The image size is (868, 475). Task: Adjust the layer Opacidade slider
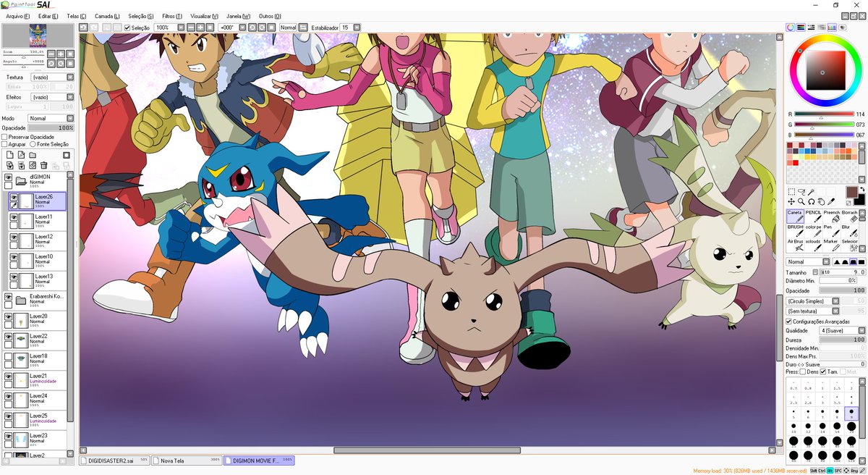pos(51,127)
